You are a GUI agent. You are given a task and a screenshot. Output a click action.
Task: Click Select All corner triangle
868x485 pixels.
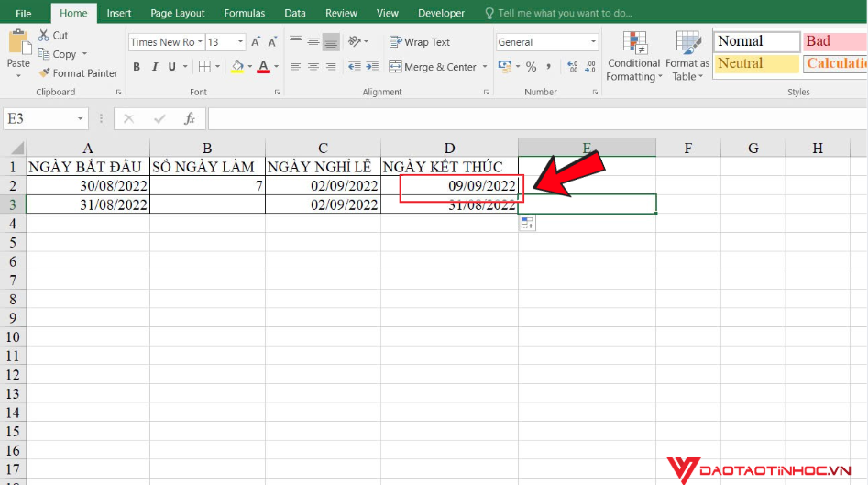[x=17, y=148]
